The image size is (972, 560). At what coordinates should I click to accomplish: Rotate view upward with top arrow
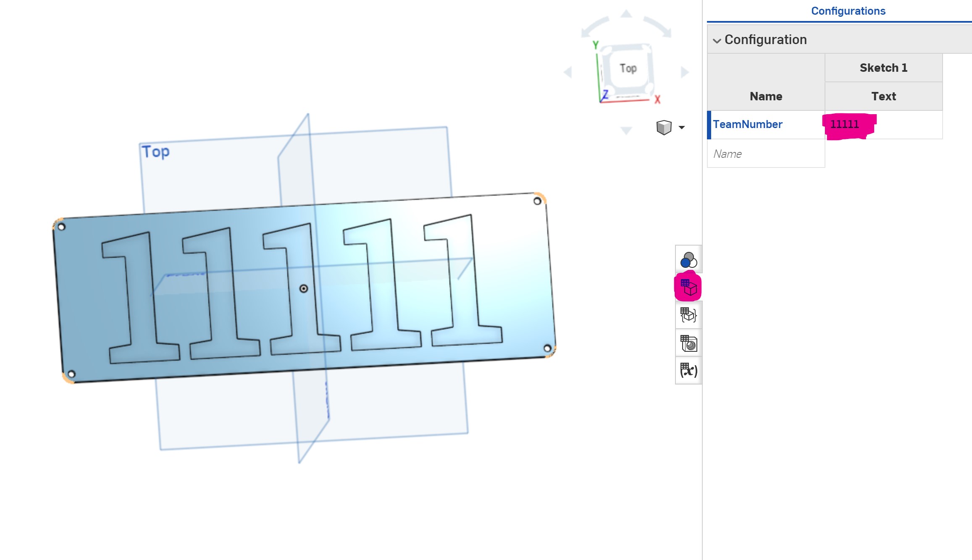pos(626,14)
